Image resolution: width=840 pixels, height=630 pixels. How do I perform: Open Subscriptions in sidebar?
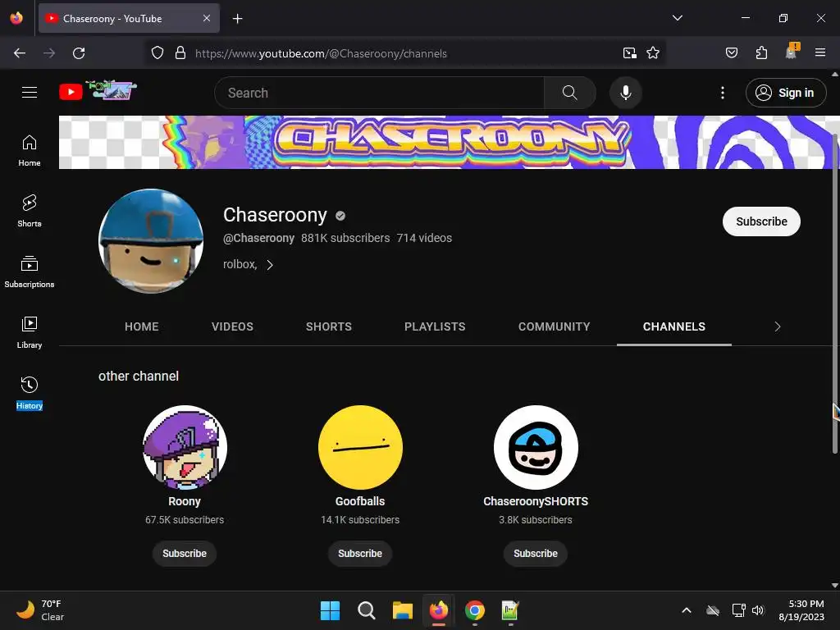(30, 272)
